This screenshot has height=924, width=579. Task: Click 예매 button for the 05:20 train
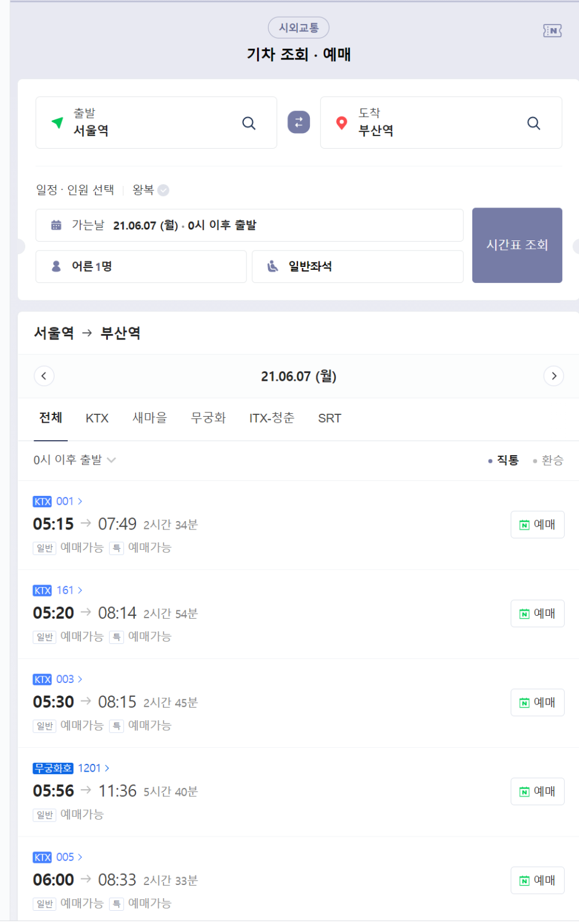538,613
